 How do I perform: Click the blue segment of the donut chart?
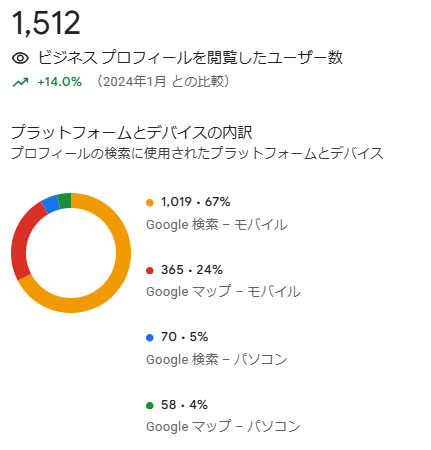coord(50,204)
